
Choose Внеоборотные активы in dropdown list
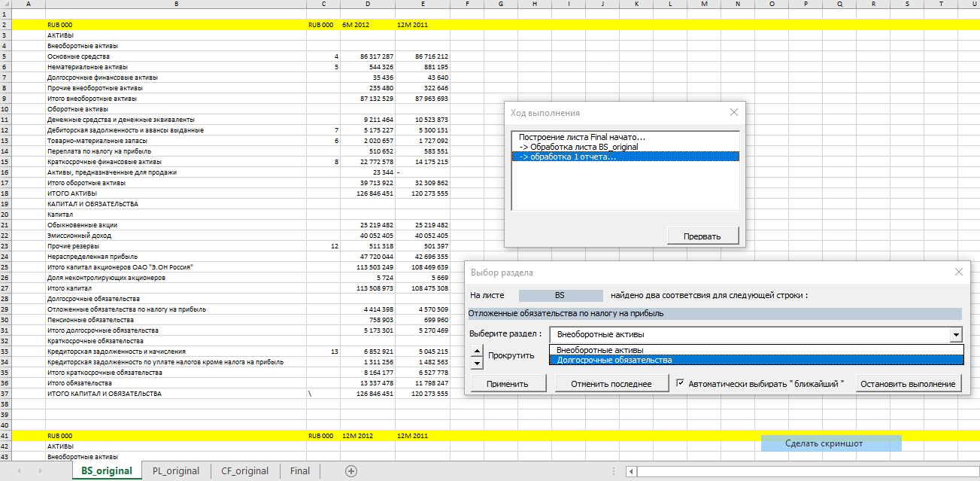point(757,350)
